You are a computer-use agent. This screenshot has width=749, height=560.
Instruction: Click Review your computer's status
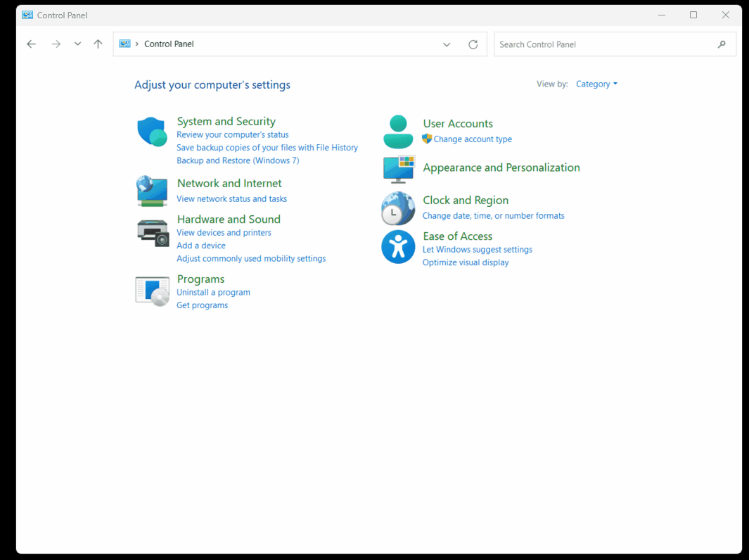[x=233, y=135]
